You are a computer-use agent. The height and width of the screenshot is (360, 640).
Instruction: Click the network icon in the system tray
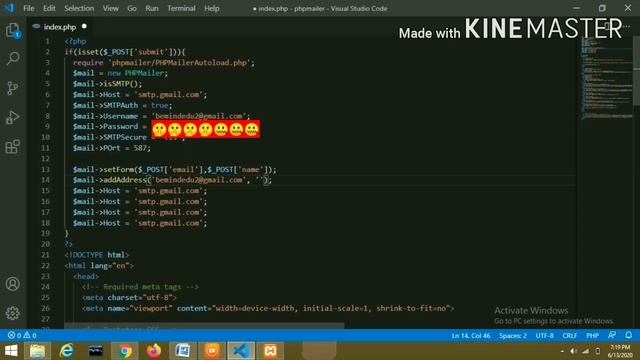[x=586, y=351]
